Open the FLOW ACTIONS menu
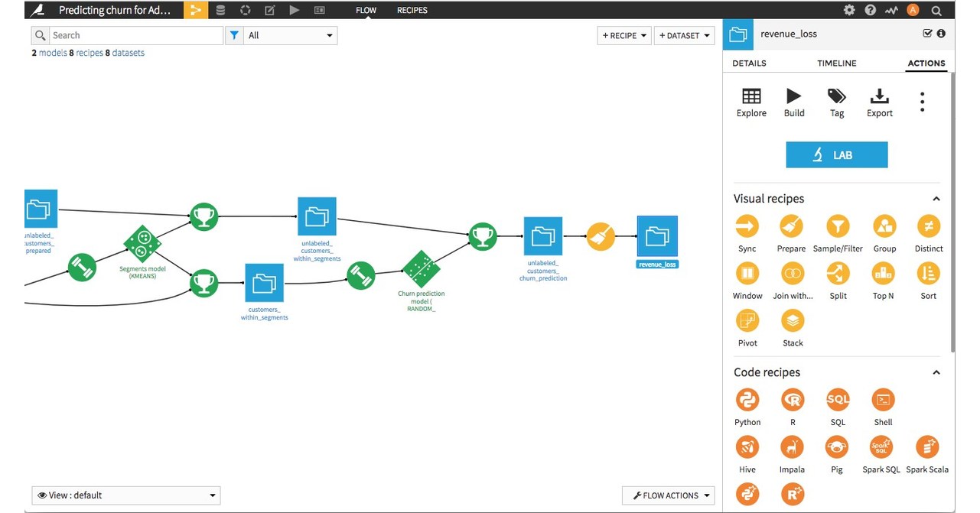This screenshot has height=513, width=980. (x=668, y=495)
